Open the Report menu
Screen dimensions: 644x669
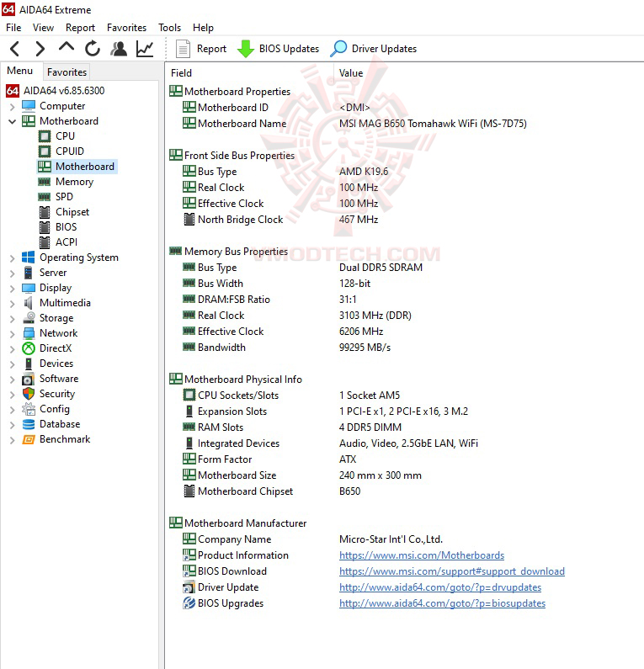pos(80,28)
